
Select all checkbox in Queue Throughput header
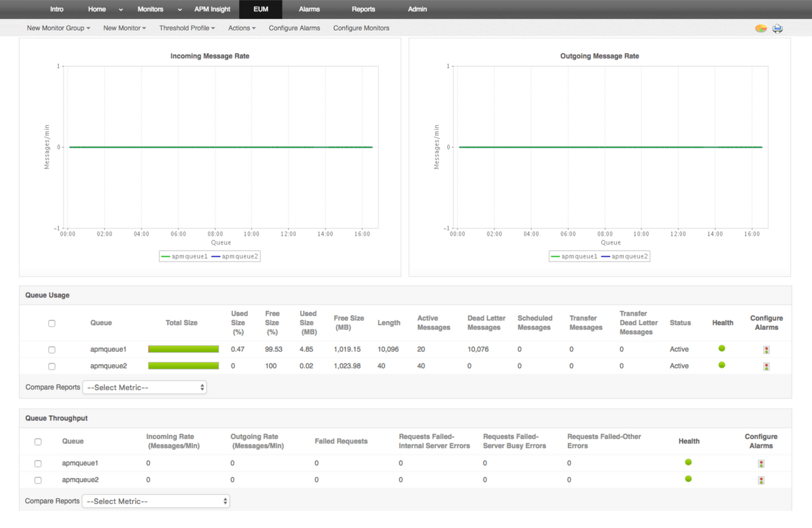pyautogui.click(x=38, y=441)
